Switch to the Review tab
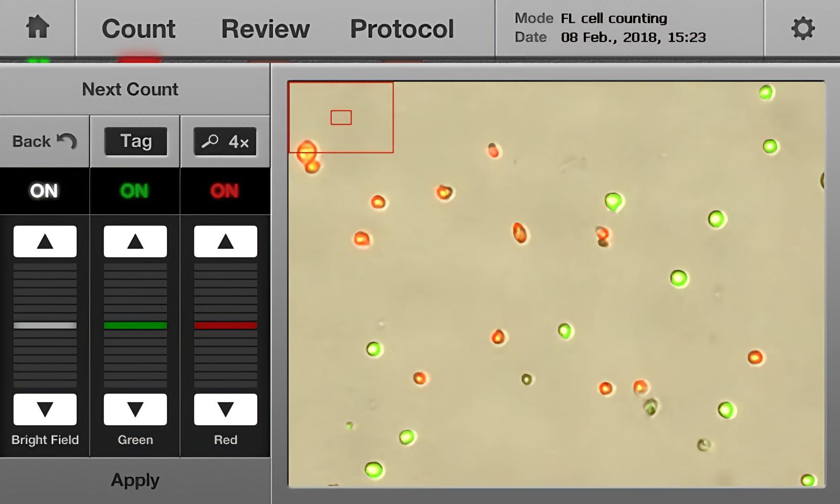 [x=265, y=28]
